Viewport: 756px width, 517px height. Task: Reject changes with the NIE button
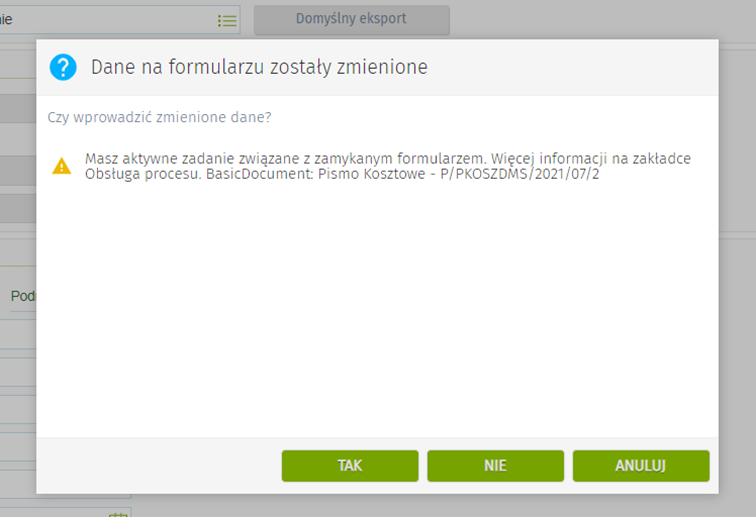point(495,466)
